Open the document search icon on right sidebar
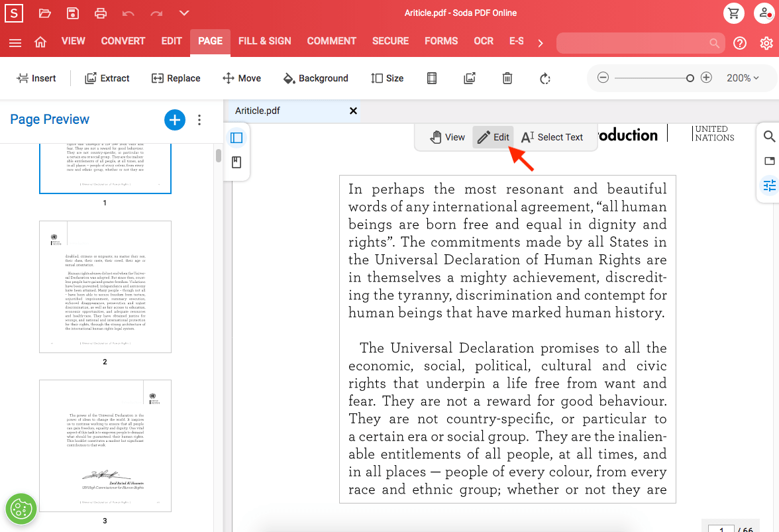The image size is (779, 532). click(768, 136)
